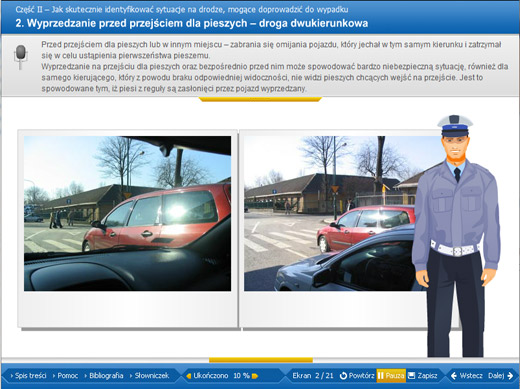Click the yellow left arrow beside Ukończono
Viewport: 520px width, 389px height.
189,376
